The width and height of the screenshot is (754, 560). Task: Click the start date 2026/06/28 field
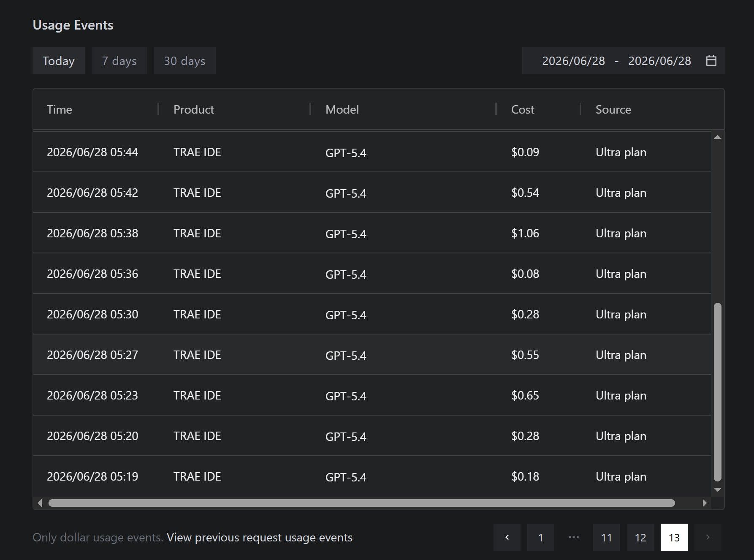pos(573,61)
